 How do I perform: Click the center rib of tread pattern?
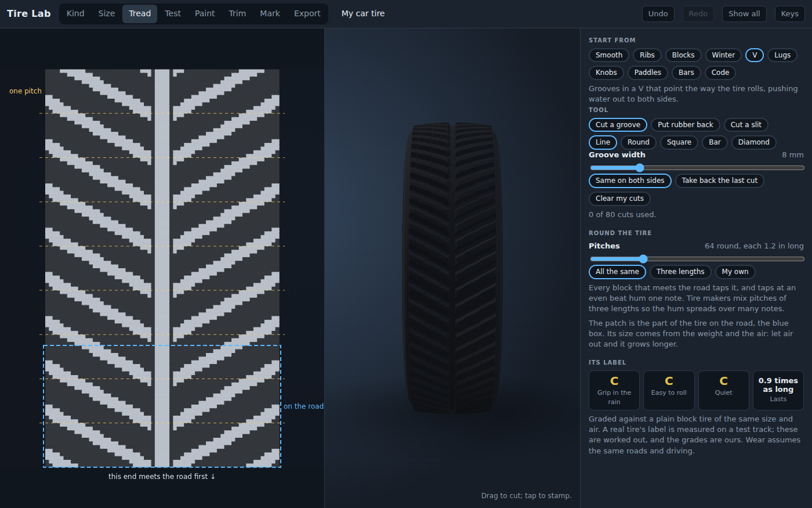[162, 268]
